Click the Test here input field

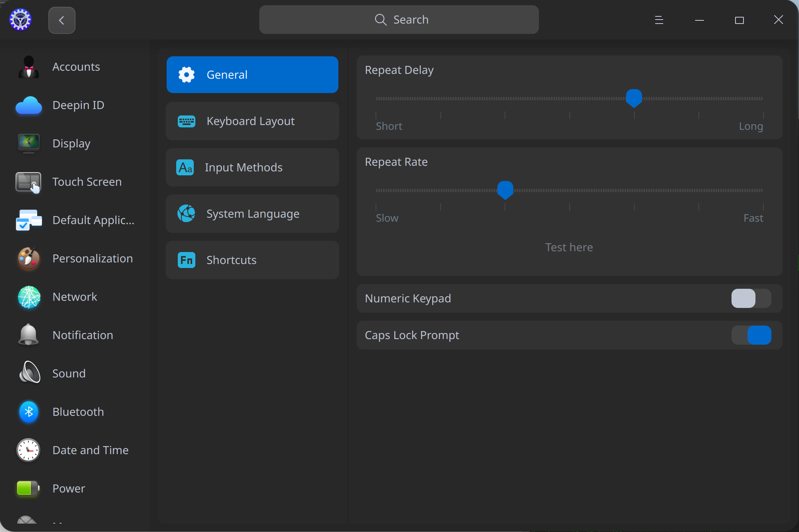tap(569, 247)
